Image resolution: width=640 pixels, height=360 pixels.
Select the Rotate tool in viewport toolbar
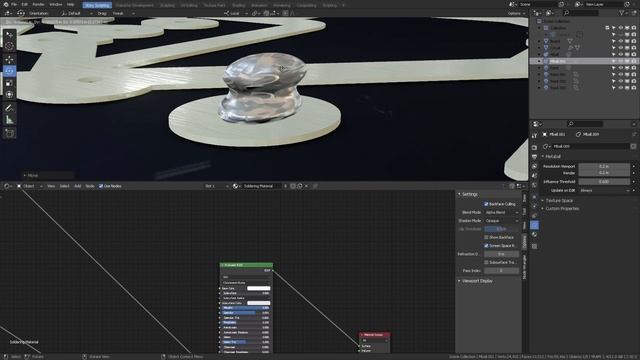click(9, 71)
